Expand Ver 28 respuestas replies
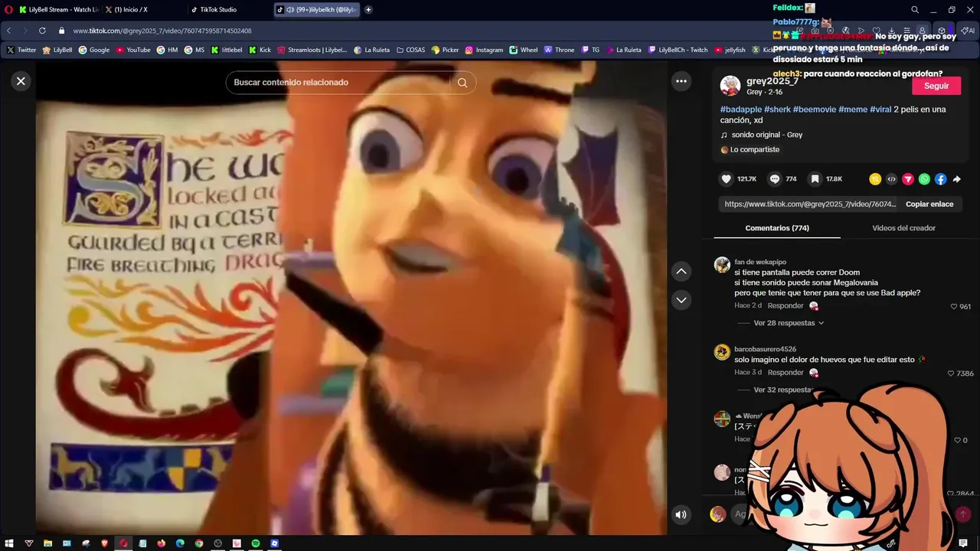This screenshot has width=980, height=551. click(789, 323)
